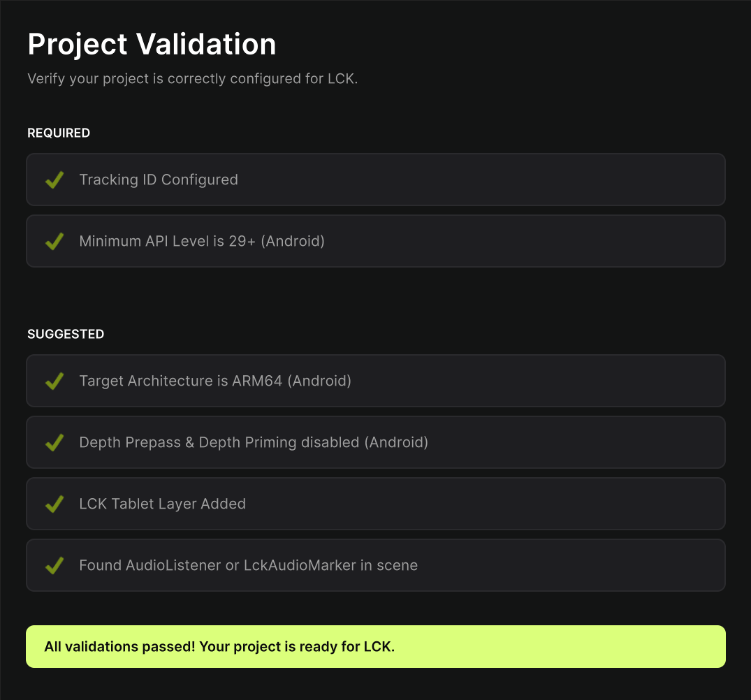The width and height of the screenshot is (751, 700).
Task: Click the SUGGESTED section heading
Action: (x=66, y=335)
